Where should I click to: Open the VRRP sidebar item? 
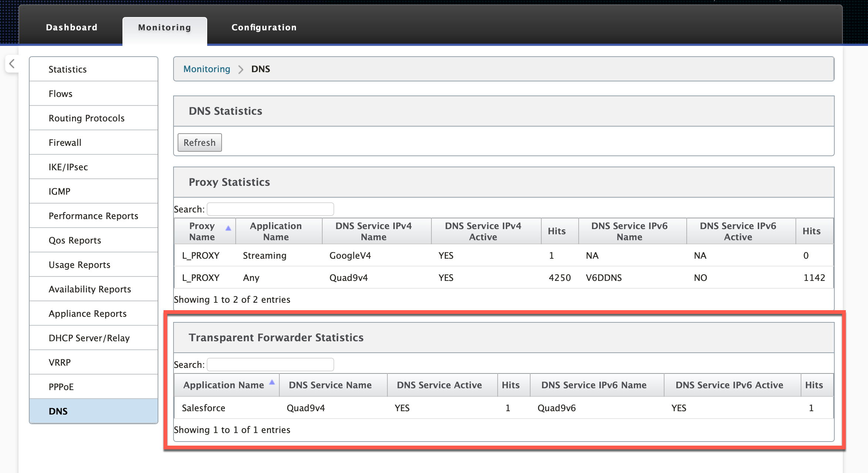pos(94,362)
